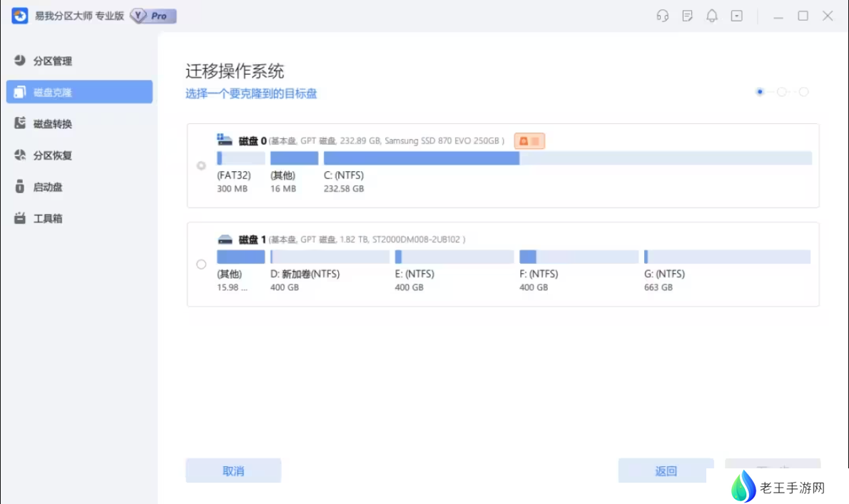This screenshot has width=849, height=504.
Task: Click the 663 GB size label
Action: tap(659, 287)
